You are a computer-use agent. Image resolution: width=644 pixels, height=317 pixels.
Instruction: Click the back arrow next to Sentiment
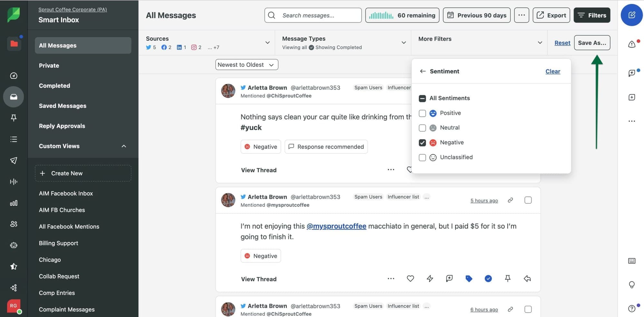click(x=423, y=71)
